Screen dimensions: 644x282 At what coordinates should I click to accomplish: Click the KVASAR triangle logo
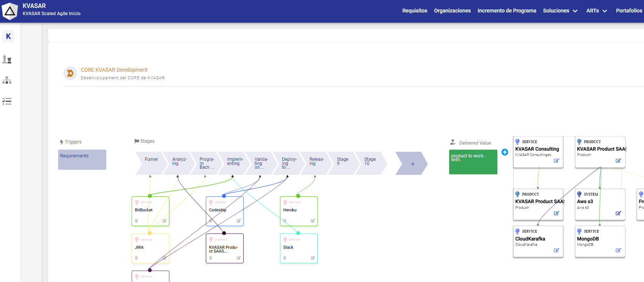click(10, 11)
